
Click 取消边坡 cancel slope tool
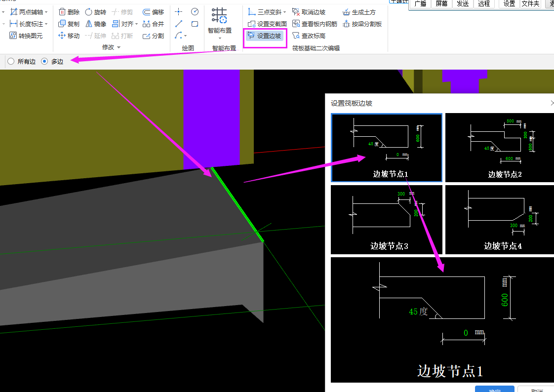(309, 12)
